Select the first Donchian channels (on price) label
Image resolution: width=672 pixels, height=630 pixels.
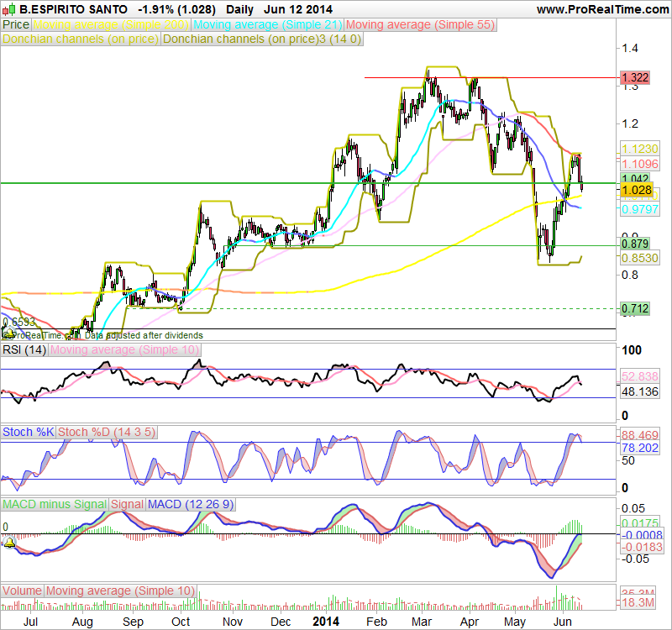point(81,39)
